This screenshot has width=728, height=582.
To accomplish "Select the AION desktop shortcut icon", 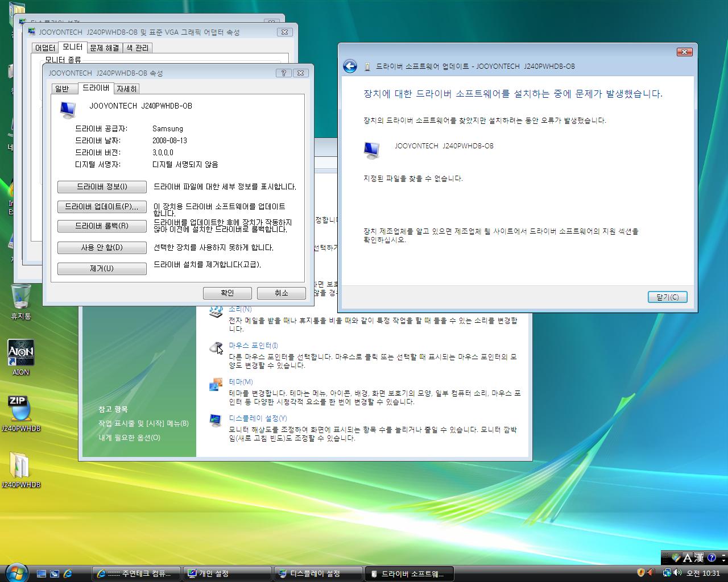I will [20, 357].
